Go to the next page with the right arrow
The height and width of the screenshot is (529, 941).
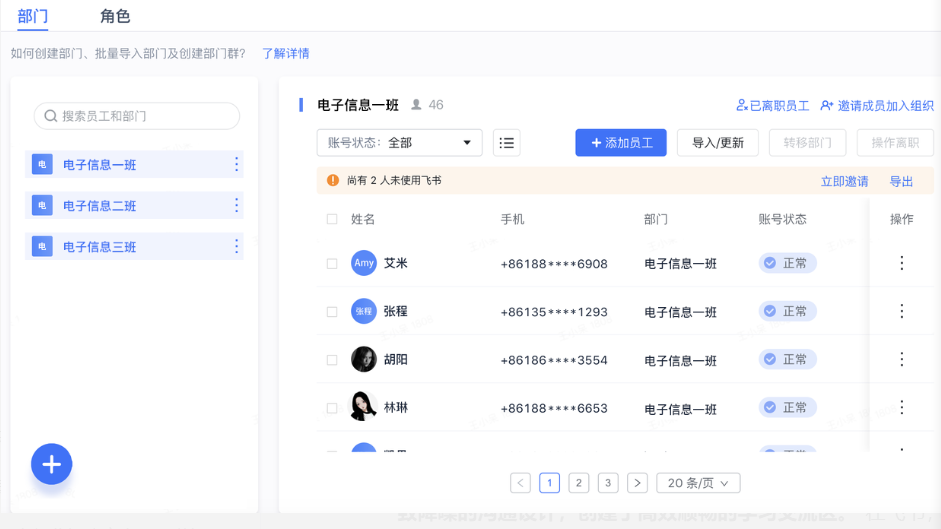(637, 483)
